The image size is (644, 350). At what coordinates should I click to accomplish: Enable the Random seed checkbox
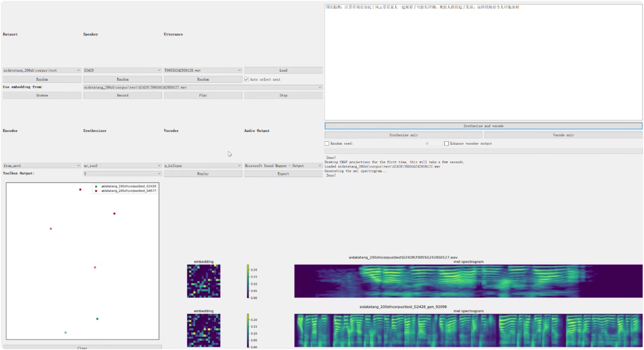pos(327,144)
